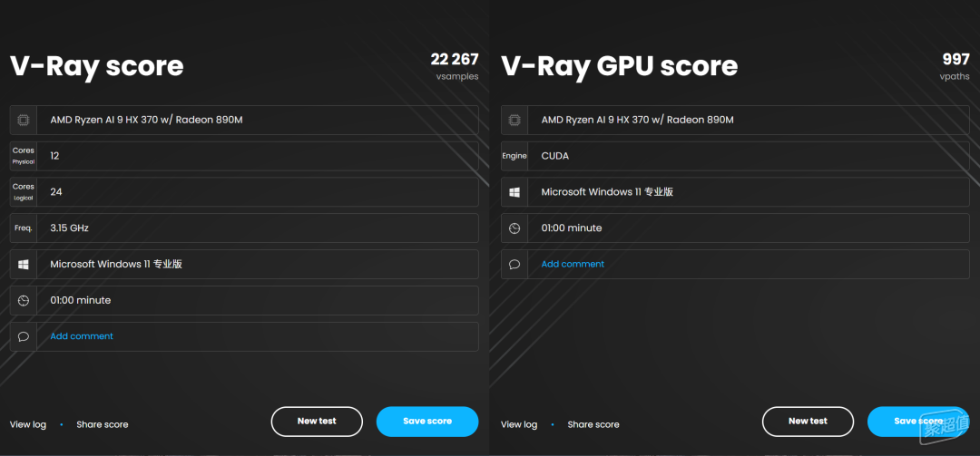Click Cores Physical label in V-Ray score panel
This screenshot has height=456, width=980.
(x=23, y=156)
